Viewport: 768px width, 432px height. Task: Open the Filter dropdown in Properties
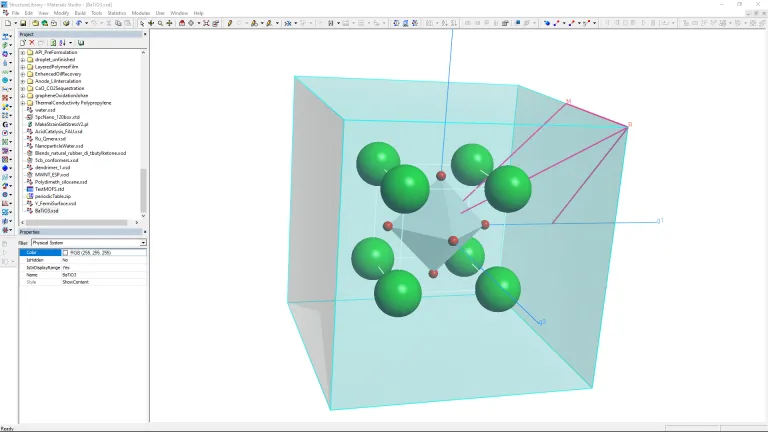pos(143,243)
